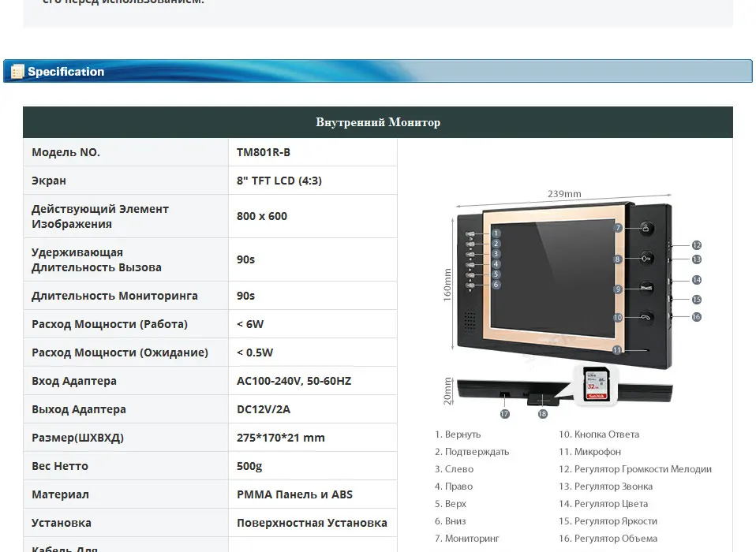The height and width of the screenshot is (552, 756).
Task: Select the 275*170*21 mm value
Action: pyautogui.click(x=281, y=438)
